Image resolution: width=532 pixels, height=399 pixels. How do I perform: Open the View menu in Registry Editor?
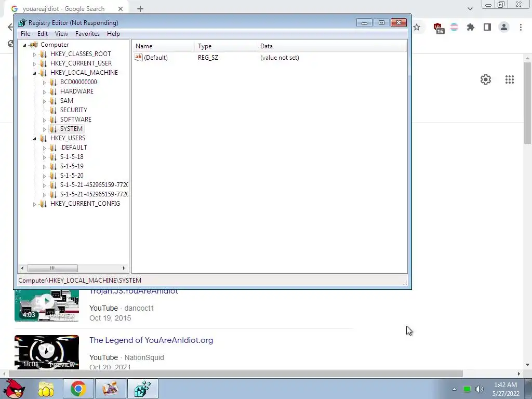click(61, 34)
